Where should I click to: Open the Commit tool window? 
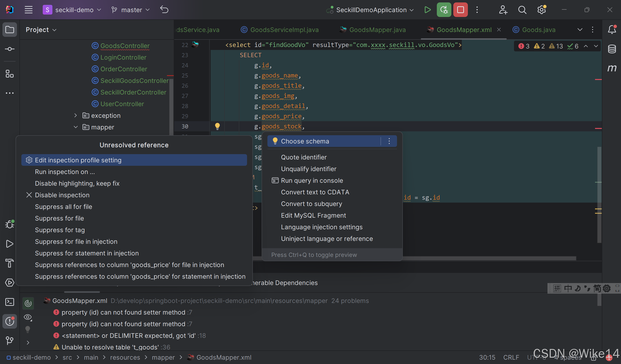(10, 49)
